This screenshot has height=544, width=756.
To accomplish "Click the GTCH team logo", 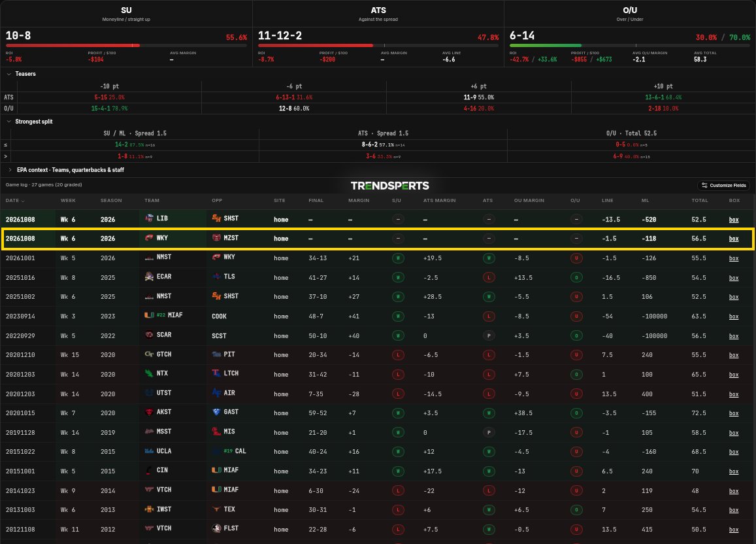I will click(150, 354).
